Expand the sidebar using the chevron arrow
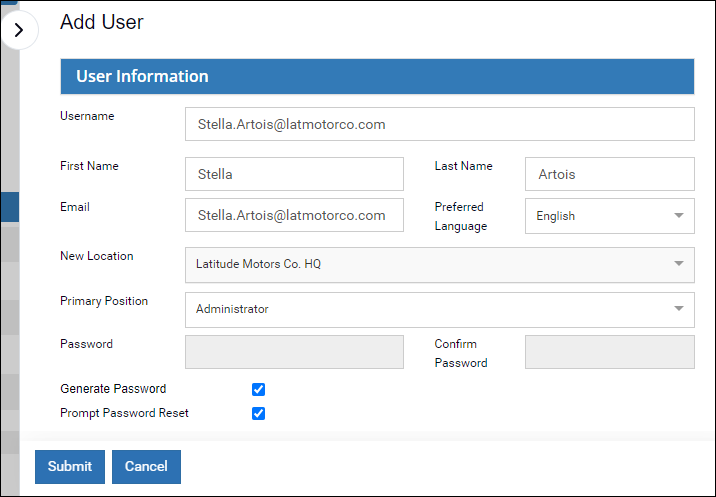 [x=18, y=31]
